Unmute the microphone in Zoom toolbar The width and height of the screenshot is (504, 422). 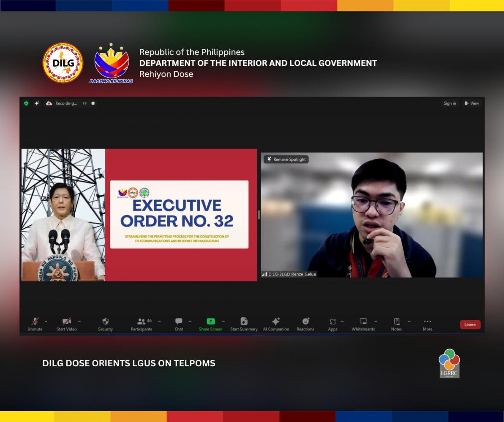click(35, 324)
